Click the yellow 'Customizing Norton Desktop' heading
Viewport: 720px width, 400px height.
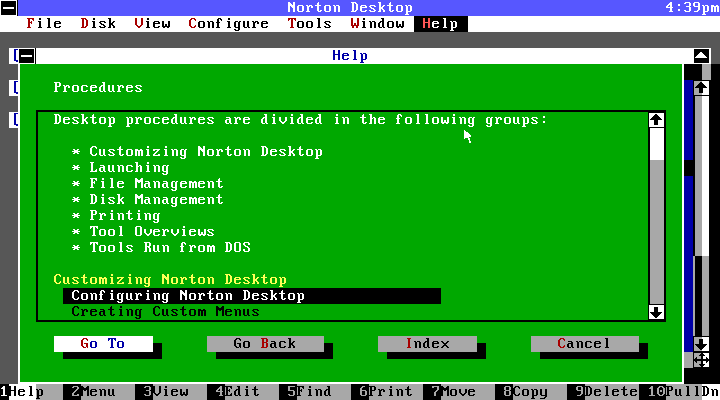coord(170,280)
